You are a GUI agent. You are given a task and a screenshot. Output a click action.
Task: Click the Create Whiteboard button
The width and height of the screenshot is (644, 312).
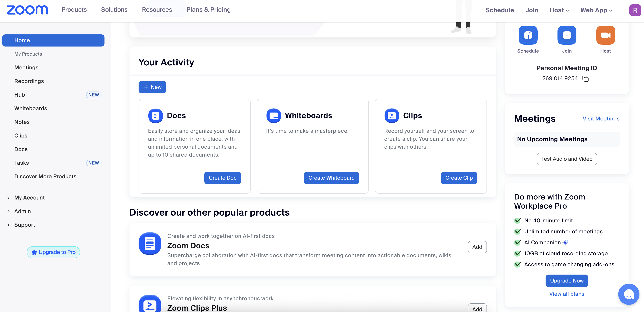pos(331,178)
